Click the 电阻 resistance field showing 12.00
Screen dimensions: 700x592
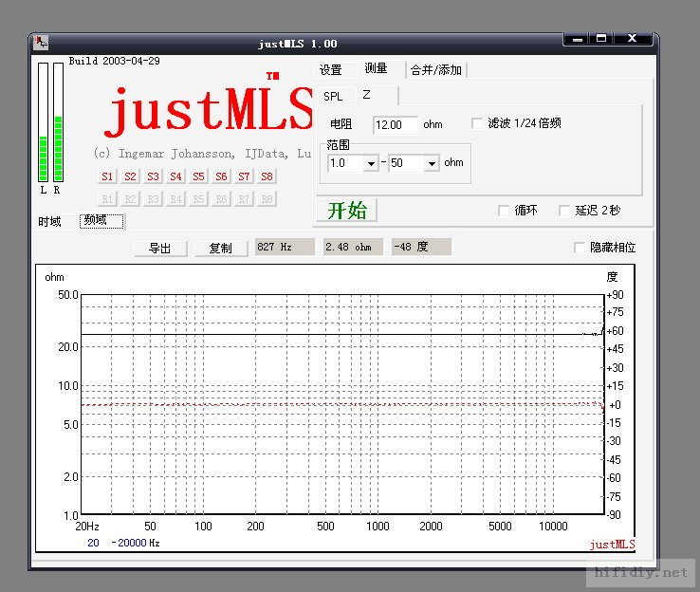click(395, 125)
